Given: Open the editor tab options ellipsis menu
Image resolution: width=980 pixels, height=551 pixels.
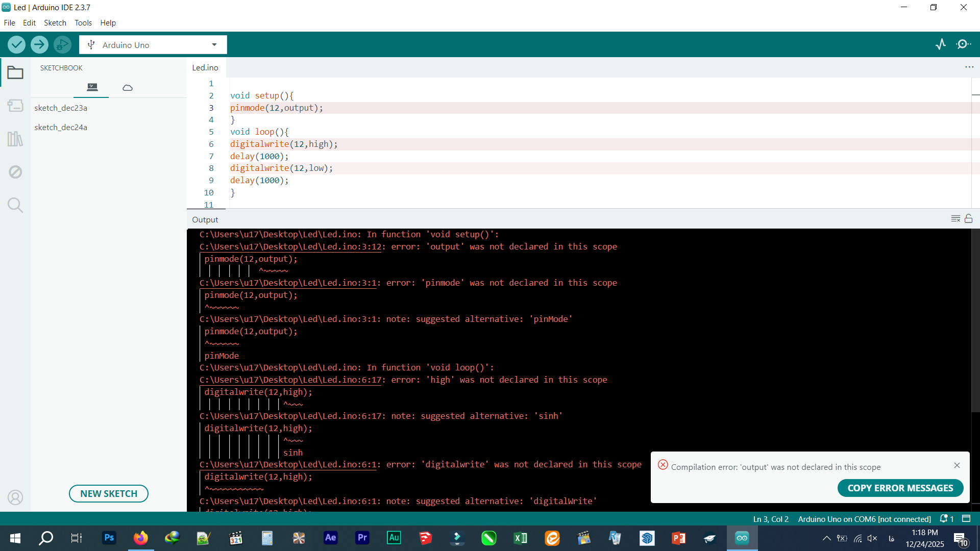Looking at the screenshot, I should click(969, 67).
